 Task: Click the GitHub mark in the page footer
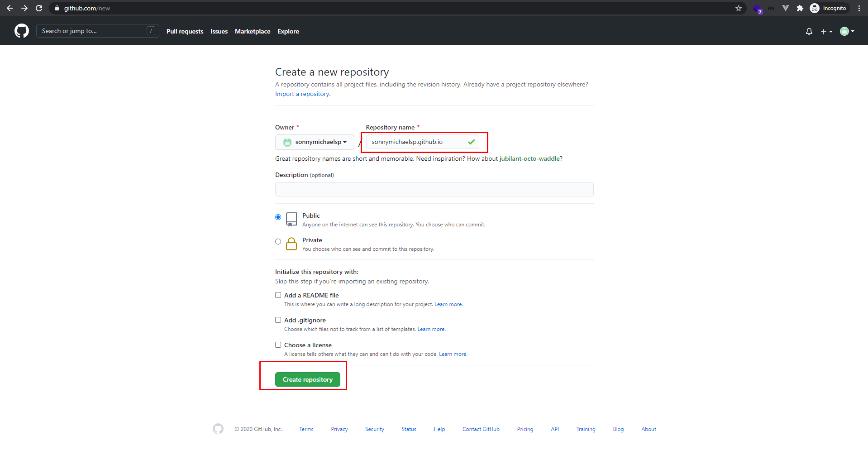point(218,429)
